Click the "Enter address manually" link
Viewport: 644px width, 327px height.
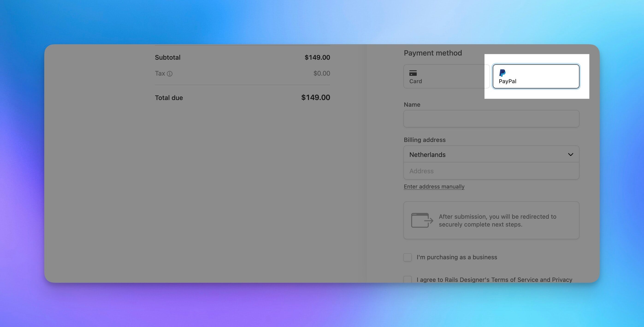(x=434, y=186)
